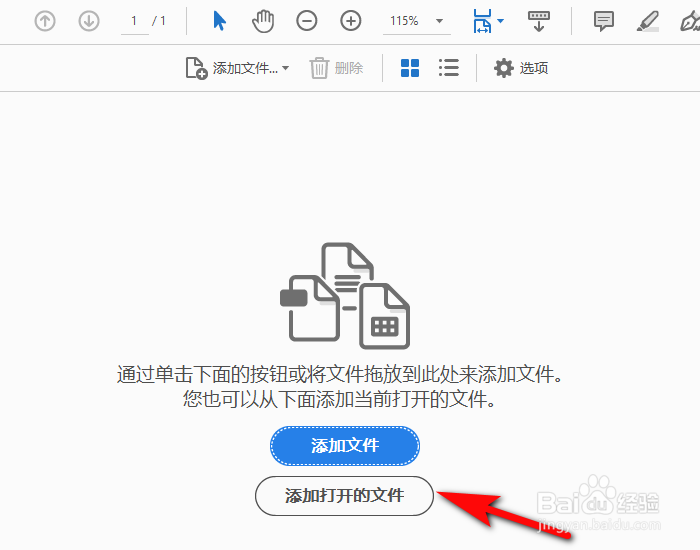This screenshot has height=550, width=700.
Task: Zoom out with the minus icon
Action: pyautogui.click(x=307, y=21)
